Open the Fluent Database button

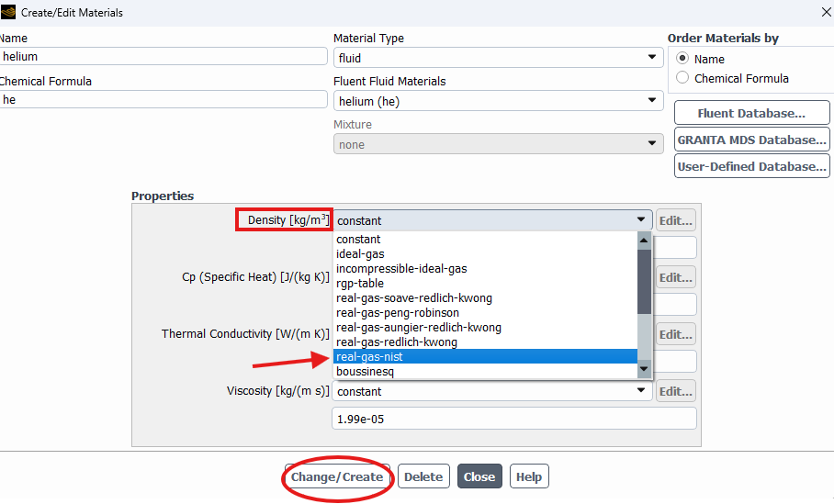tap(751, 113)
